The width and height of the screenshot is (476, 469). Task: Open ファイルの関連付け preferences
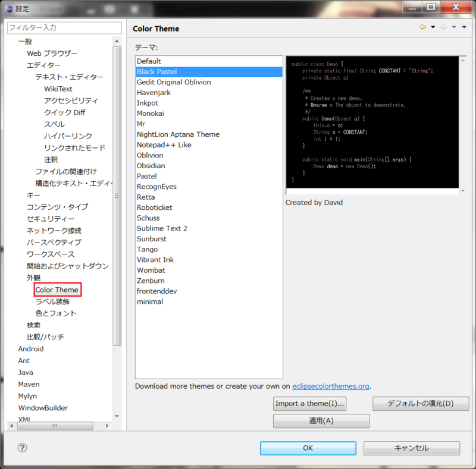(66, 172)
